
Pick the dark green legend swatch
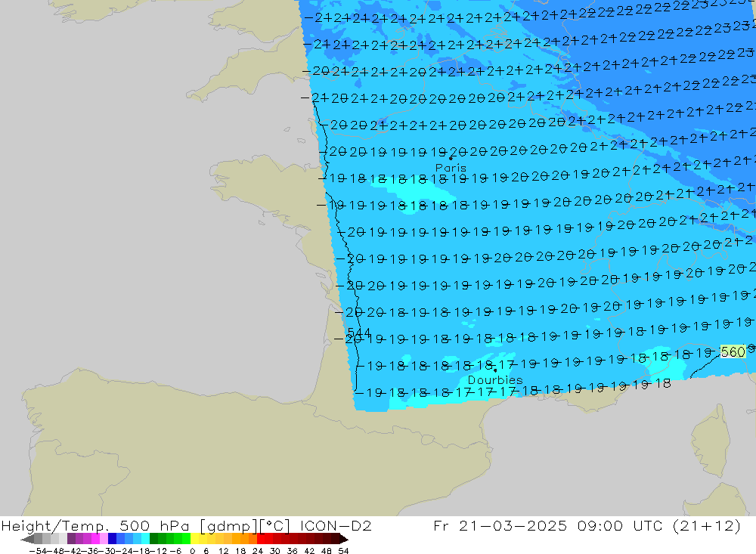pyautogui.click(x=153, y=539)
